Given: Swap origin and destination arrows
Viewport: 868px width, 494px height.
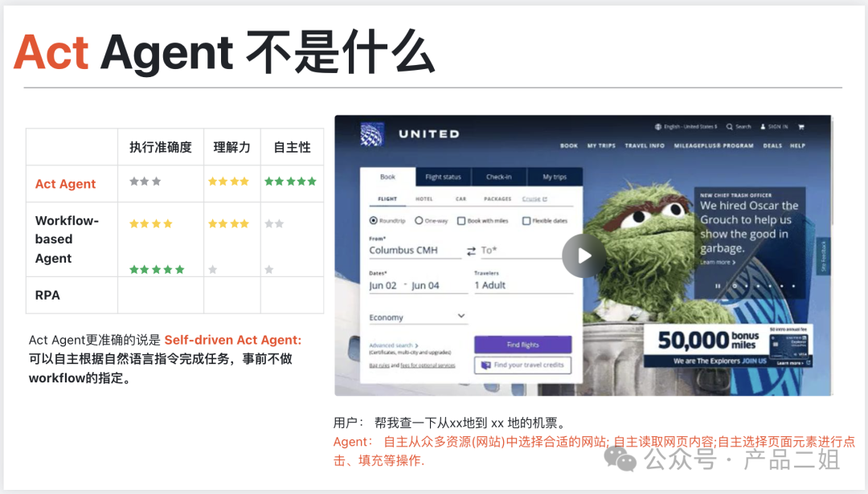Looking at the screenshot, I should coord(471,251).
